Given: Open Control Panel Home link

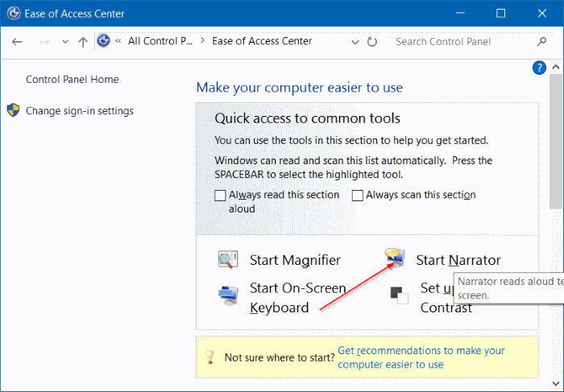Looking at the screenshot, I should click(x=73, y=79).
